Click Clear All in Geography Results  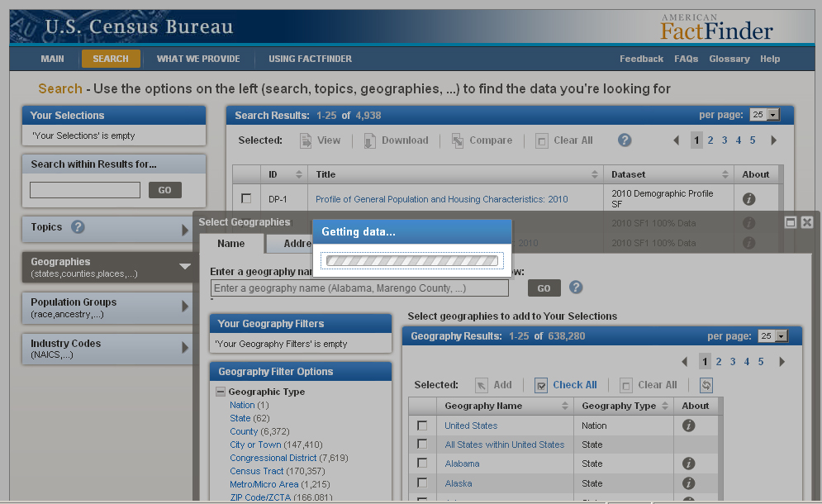click(x=649, y=385)
